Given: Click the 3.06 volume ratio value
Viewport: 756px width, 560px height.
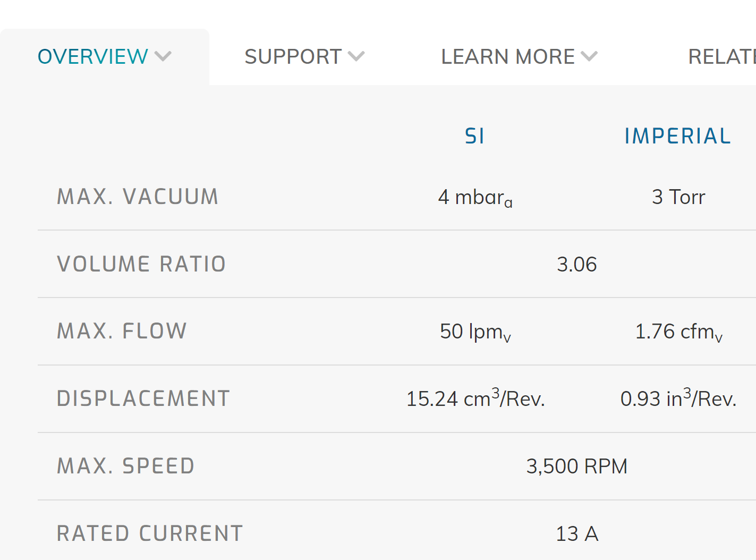Looking at the screenshot, I should (x=577, y=265).
